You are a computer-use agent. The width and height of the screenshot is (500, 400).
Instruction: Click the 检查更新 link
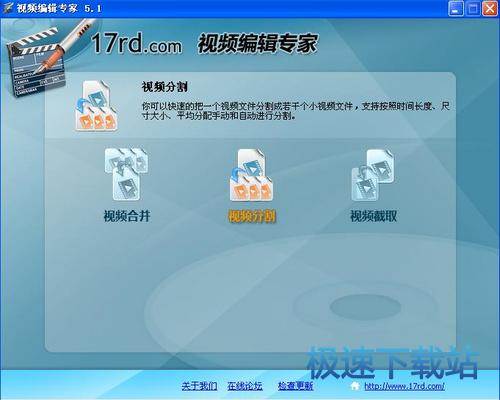(x=296, y=386)
